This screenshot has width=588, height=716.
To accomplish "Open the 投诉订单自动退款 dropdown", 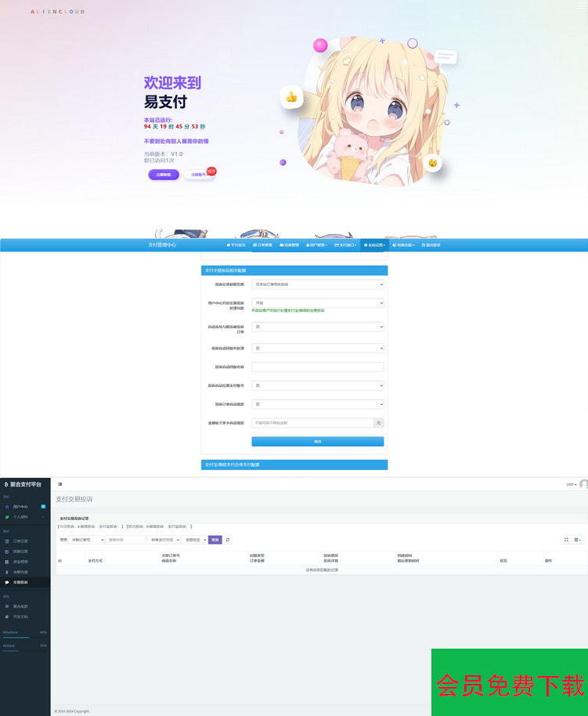I will [x=318, y=404].
